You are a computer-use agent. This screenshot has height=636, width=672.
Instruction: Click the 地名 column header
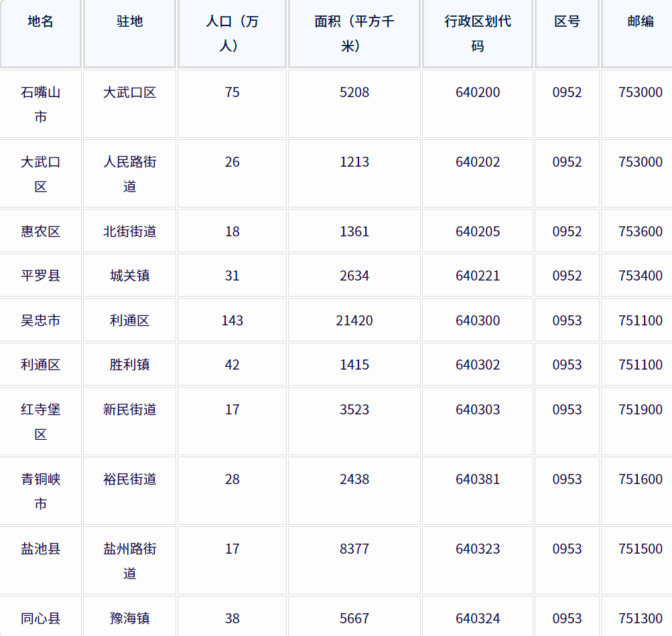(40, 33)
